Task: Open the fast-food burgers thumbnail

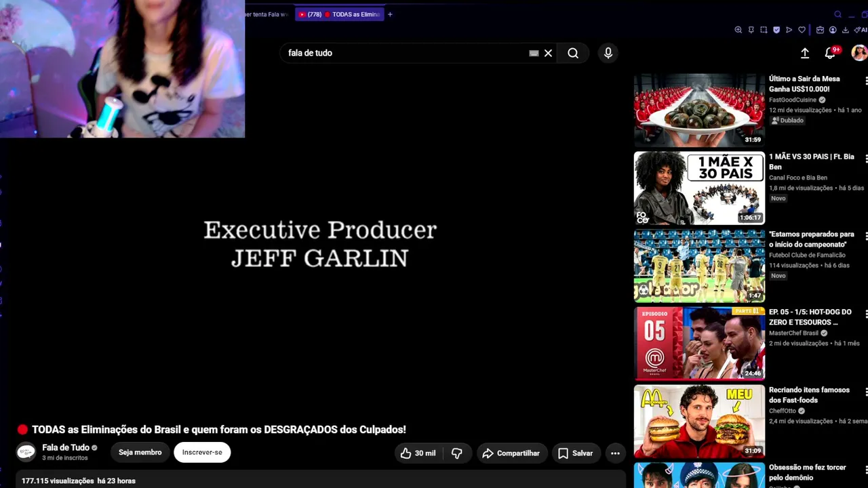Action: click(x=699, y=422)
